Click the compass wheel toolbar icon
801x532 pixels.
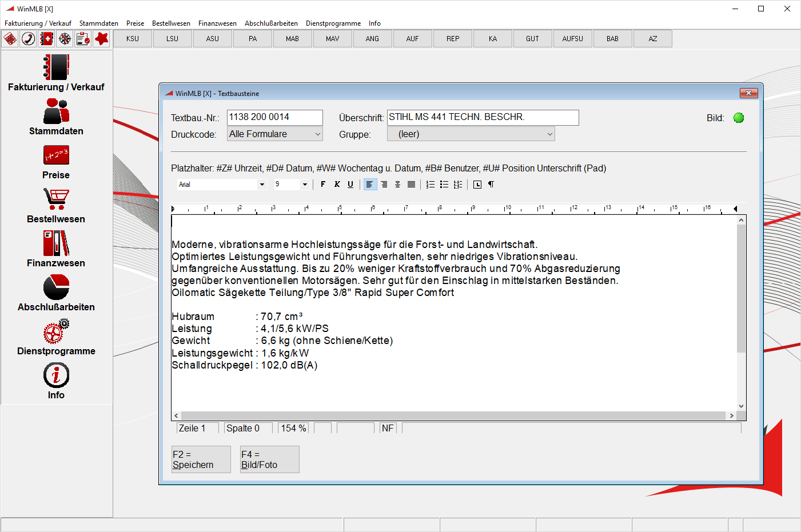[65, 39]
